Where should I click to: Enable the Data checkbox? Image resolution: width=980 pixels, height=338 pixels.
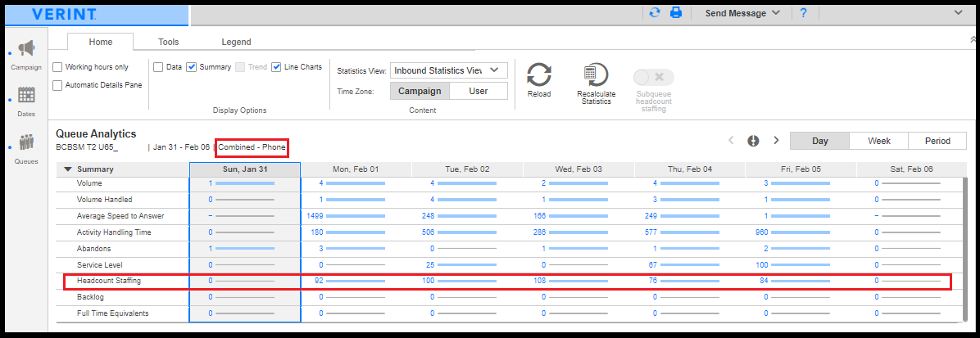pyautogui.click(x=159, y=67)
